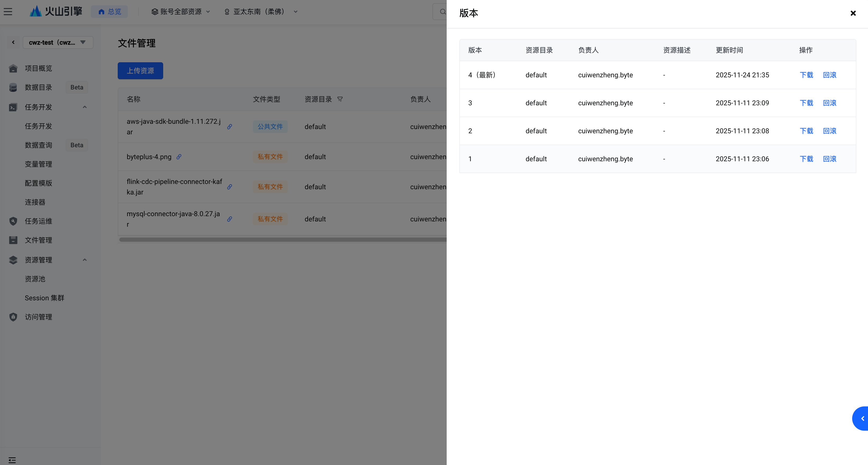Click the horizontal scrollbar under file table
The height and width of the screenshot is (465, 868).
[282, 240]
